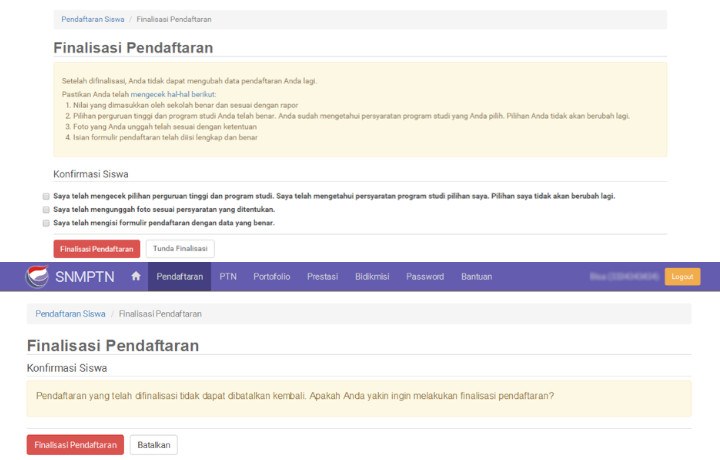The image size is (720, 460).
Task: Click the lower red Finalisasi Pendaftaran button
Action: pyautogui.click(x=75, y=445)
